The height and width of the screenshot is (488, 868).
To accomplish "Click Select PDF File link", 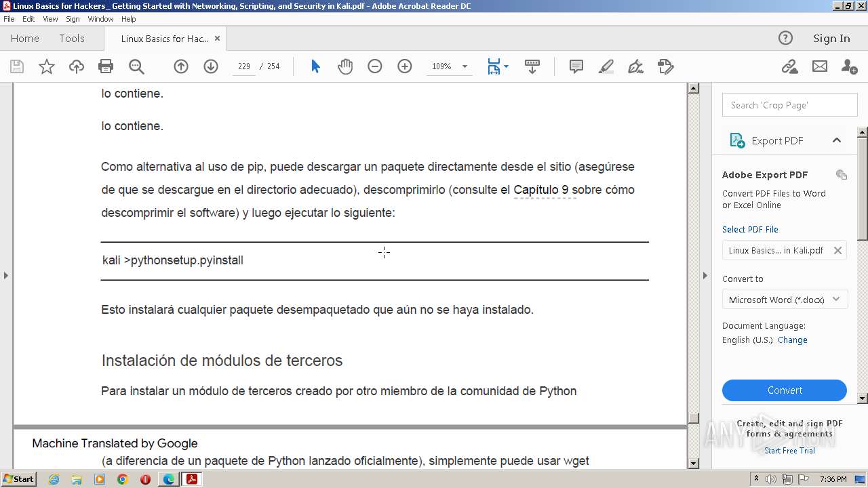I will pos(750,229).
